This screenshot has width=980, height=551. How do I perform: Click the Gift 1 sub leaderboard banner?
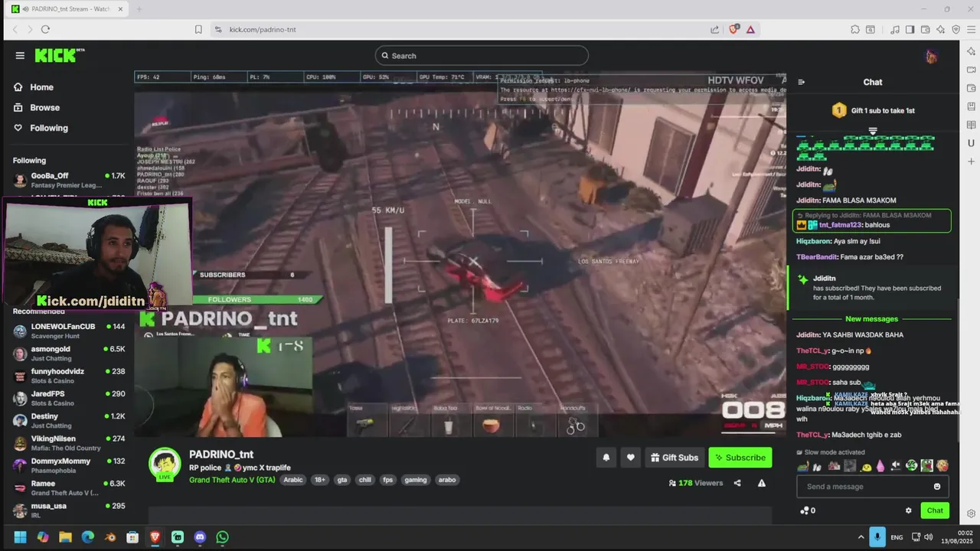coord(873,110)
